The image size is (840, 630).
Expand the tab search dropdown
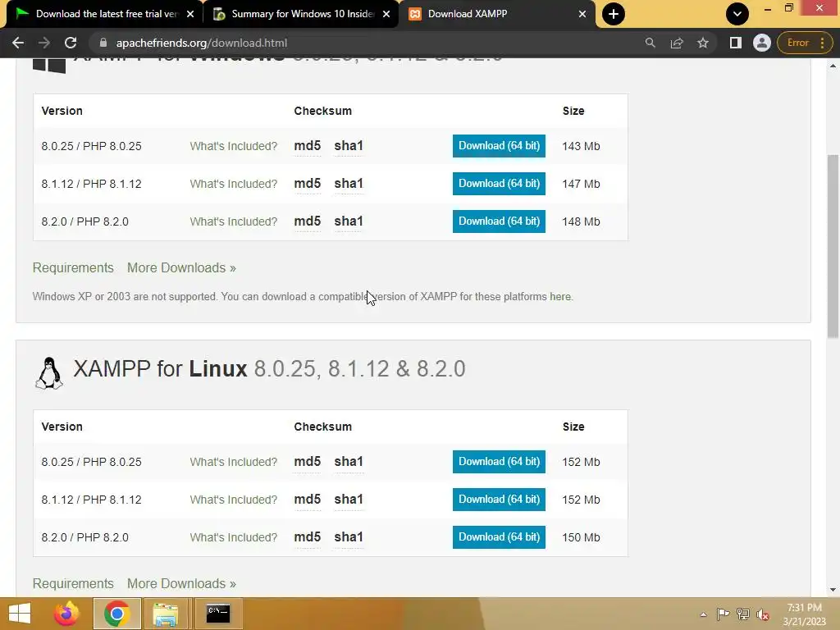tap(737, 14)
